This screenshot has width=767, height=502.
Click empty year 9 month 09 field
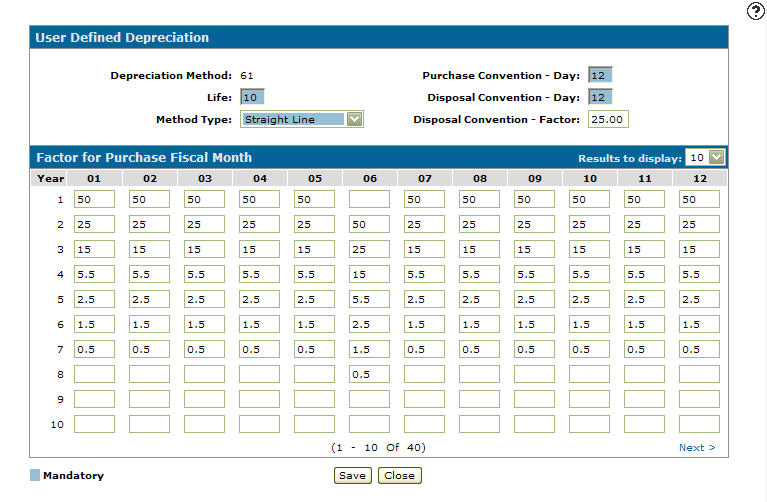(x=535, y=399)
